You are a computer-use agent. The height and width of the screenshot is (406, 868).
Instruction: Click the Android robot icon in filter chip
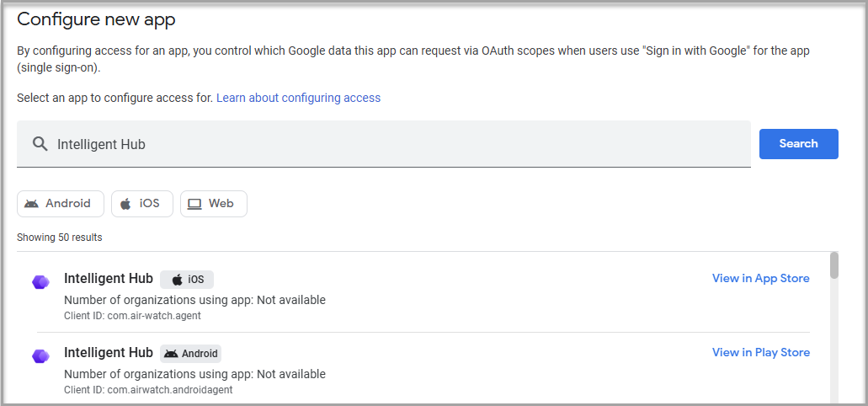(31, 204)
